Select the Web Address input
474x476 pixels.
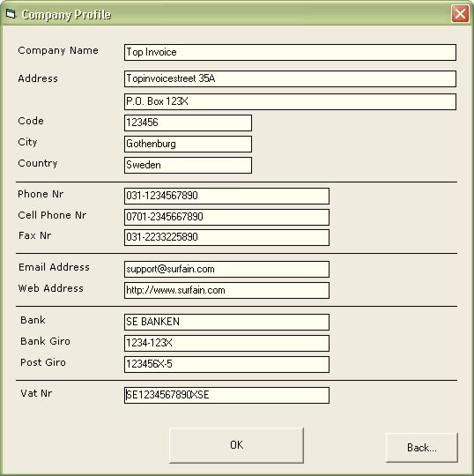coord(226,291)
